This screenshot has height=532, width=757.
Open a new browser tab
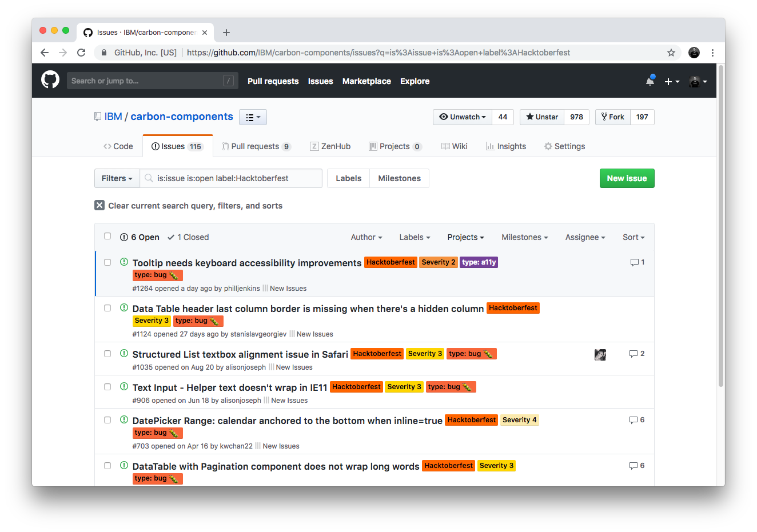click(226, 33)
